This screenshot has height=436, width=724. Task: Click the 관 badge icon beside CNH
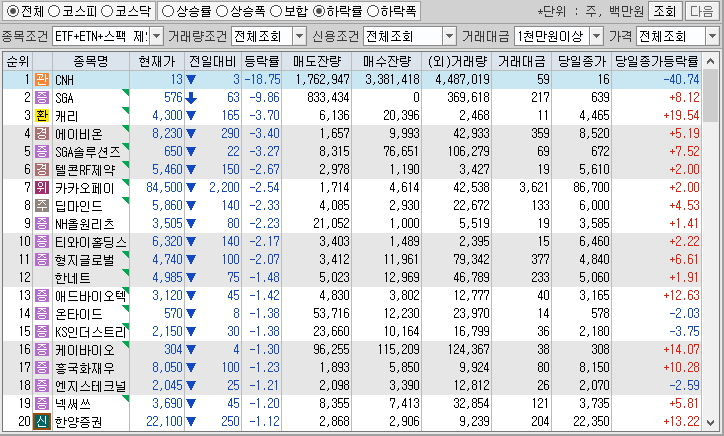tap(42, 79)
